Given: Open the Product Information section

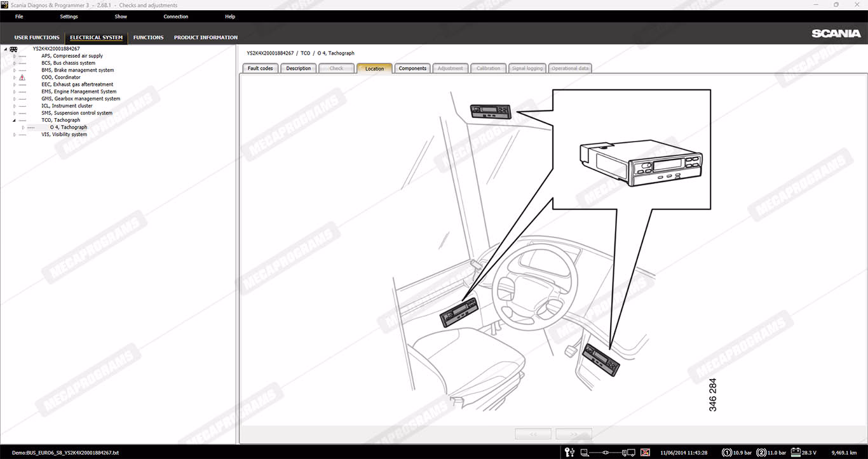Looking at the screenshot, I should point(205,37).
